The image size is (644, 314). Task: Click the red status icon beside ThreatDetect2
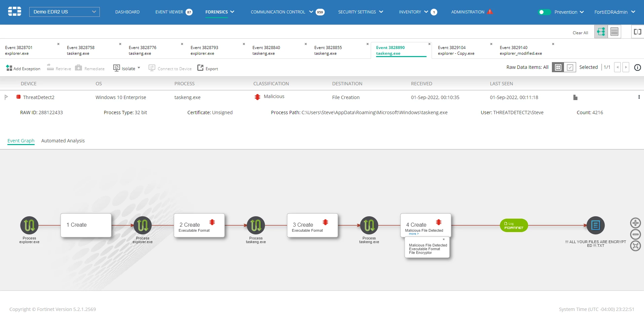coord(18,97)
